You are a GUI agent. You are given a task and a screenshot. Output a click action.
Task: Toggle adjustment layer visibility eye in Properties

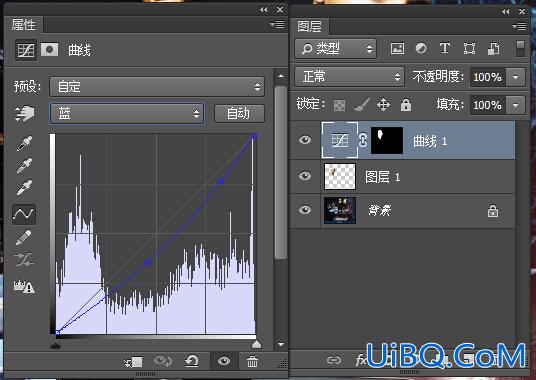224,361
